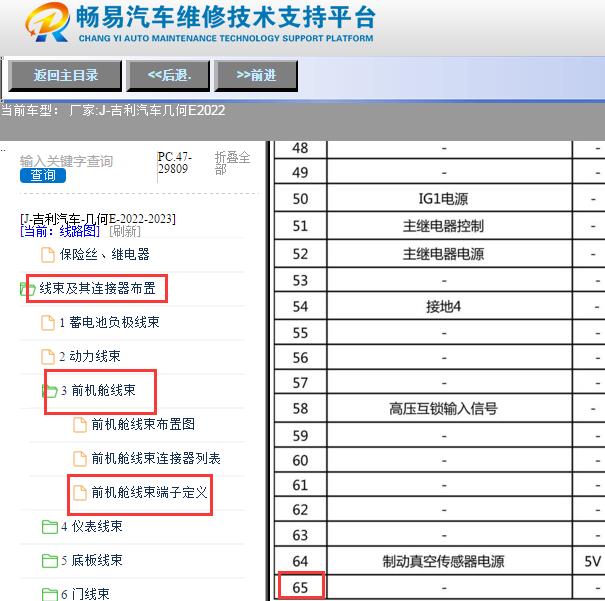Click the 保险丝、继电器 page icon
The image size is (605, 601).
48,255
